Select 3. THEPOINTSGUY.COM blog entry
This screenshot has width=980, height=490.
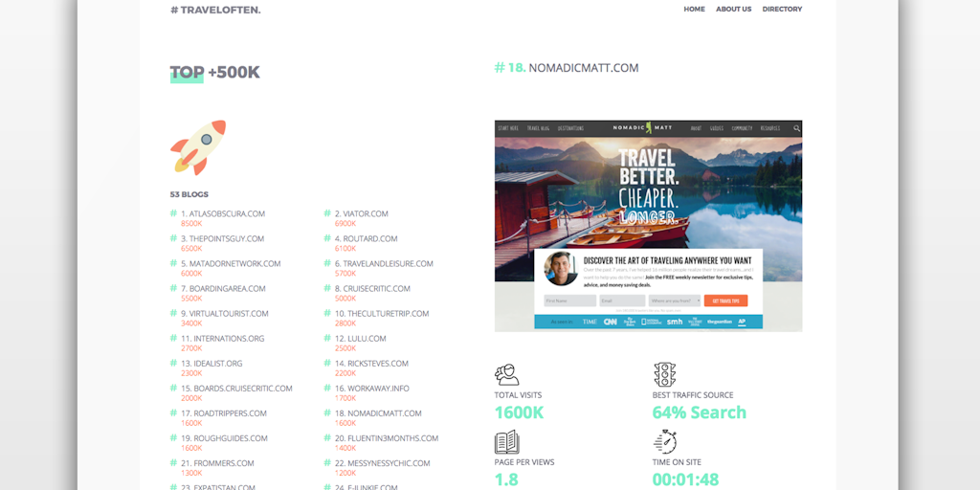[x=222, y=238]
